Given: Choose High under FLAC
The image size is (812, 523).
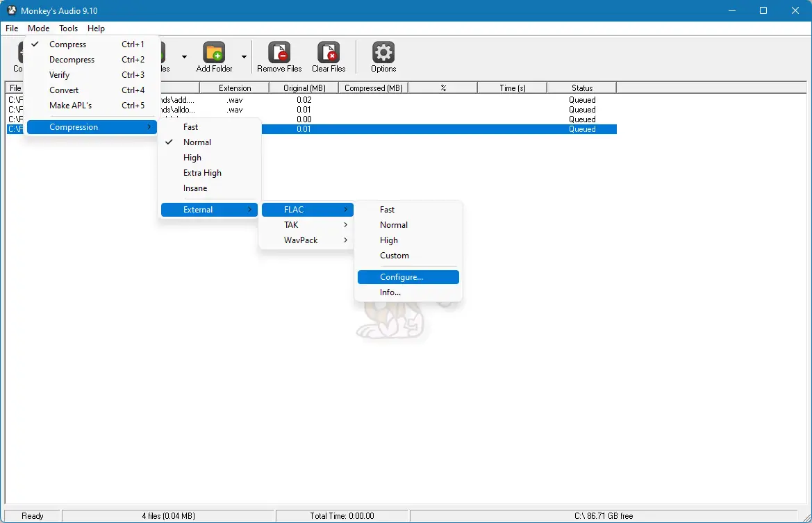Looking at the screenshot, I should tap(408, 240).
